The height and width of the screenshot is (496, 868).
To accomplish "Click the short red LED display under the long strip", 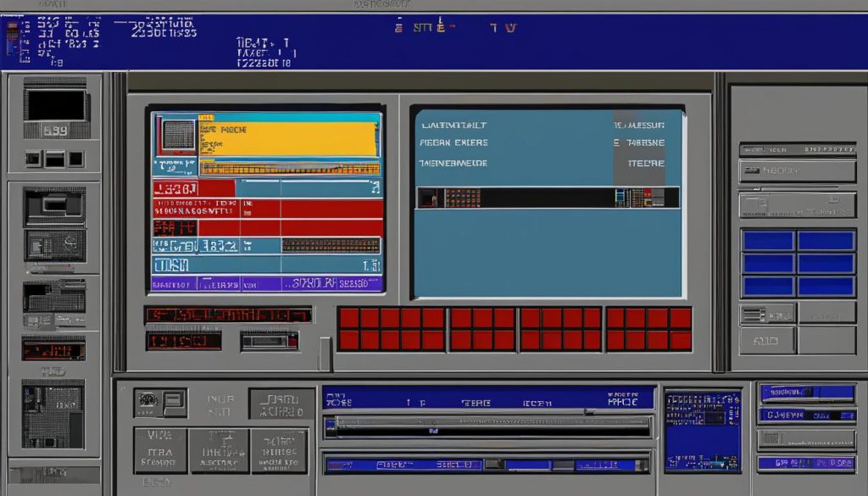I will click(184, 341).
